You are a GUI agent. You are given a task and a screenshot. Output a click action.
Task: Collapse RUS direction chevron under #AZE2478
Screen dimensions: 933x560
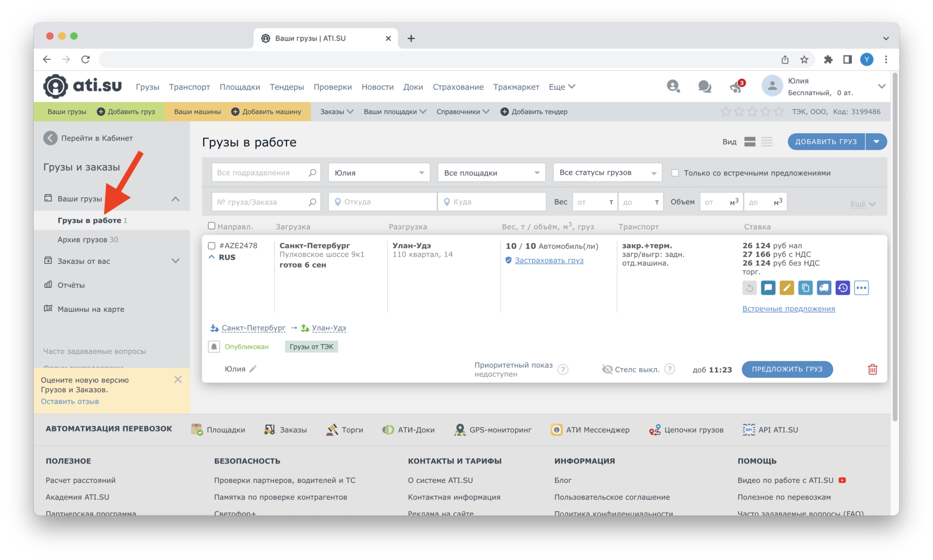(x=212, y=257)
